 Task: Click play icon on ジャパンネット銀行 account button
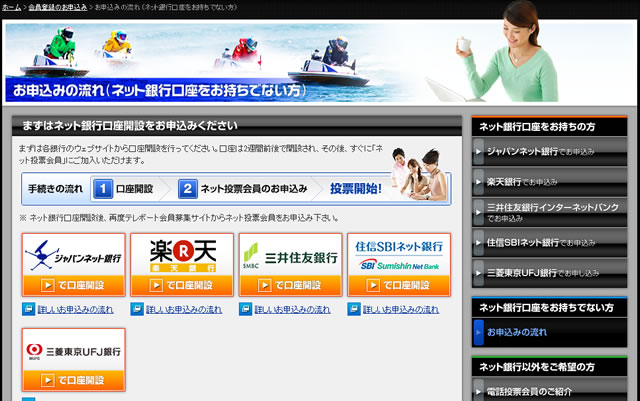coord(48,285)
